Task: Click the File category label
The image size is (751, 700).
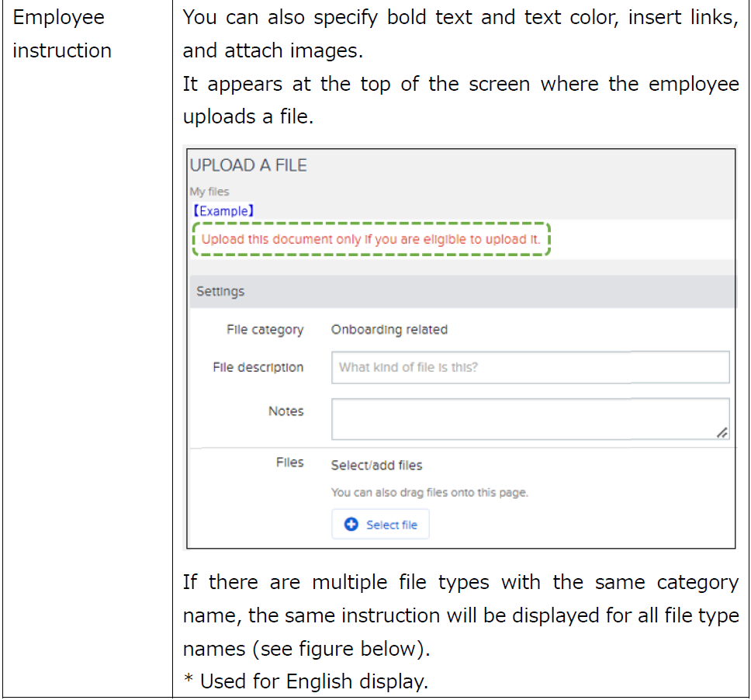Action: (265, 330)
